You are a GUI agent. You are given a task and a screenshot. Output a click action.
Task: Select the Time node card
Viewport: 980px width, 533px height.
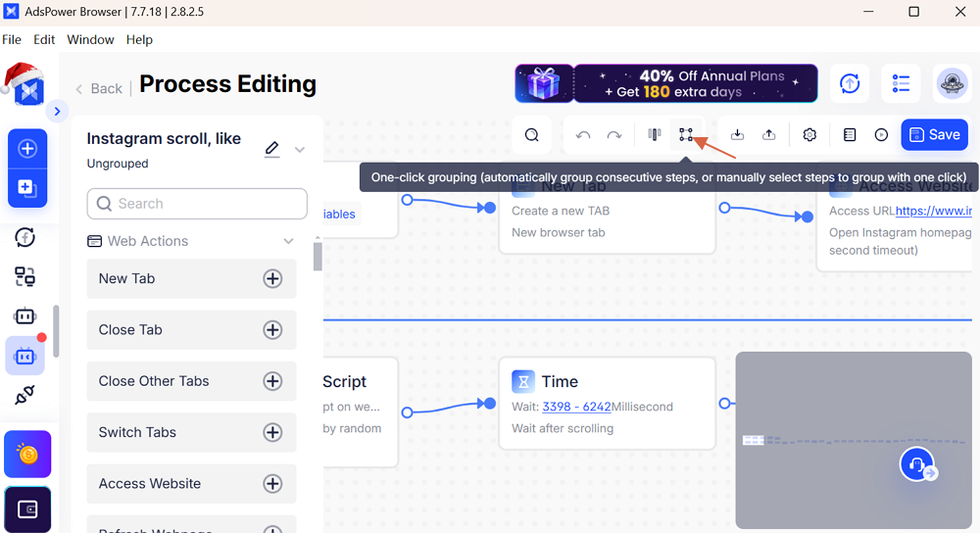608,404
